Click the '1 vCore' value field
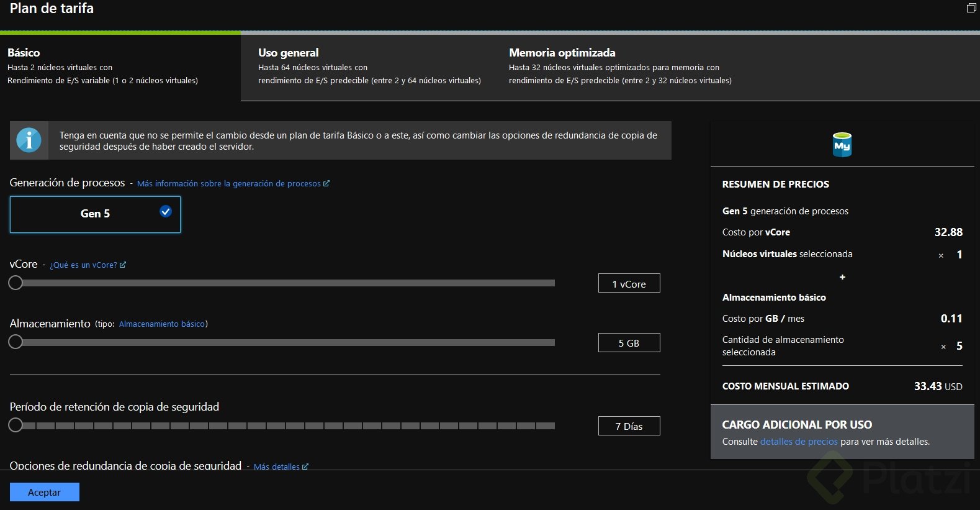 629,283
